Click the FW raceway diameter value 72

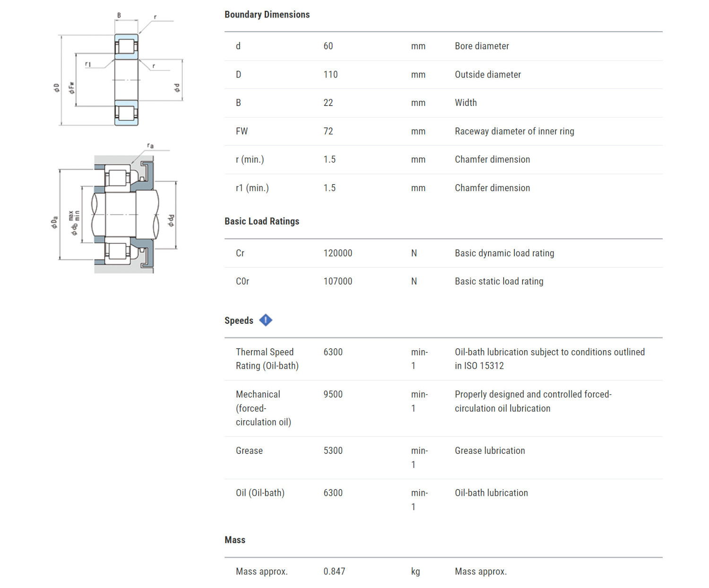(328, 131)
